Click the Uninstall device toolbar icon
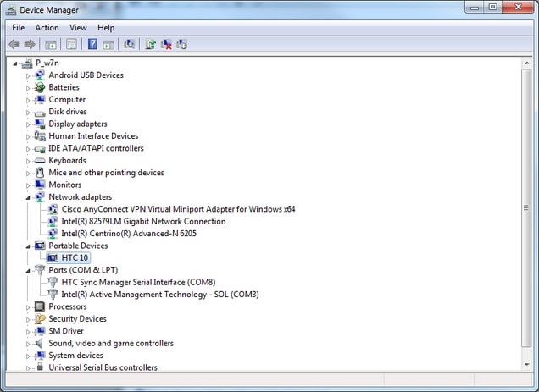Image resolution: width=539 pixels, height=392 pixels. (x=167, y=44)
